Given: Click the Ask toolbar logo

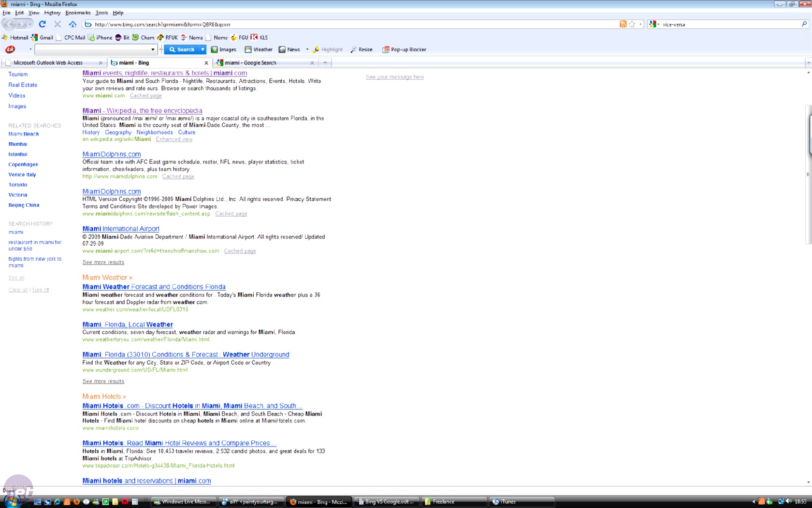Looking at the screenshot, I should click(10, 49).
